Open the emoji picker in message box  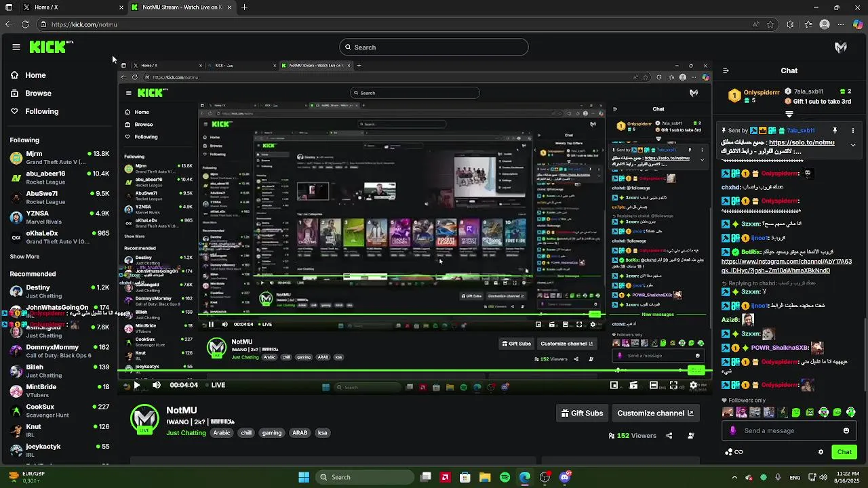click(846, 430)
